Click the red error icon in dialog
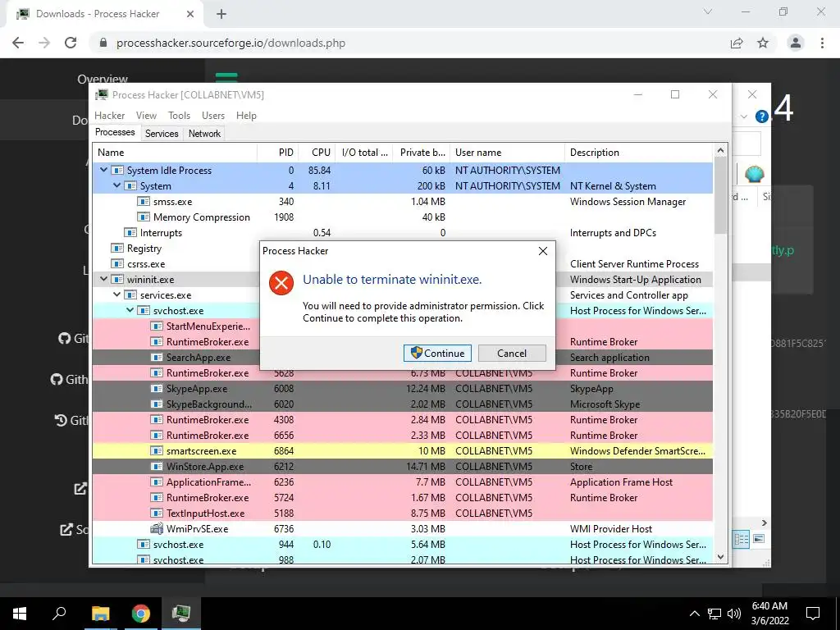The height and width of the screenshot is (630, 840). (x=281, y=283)
